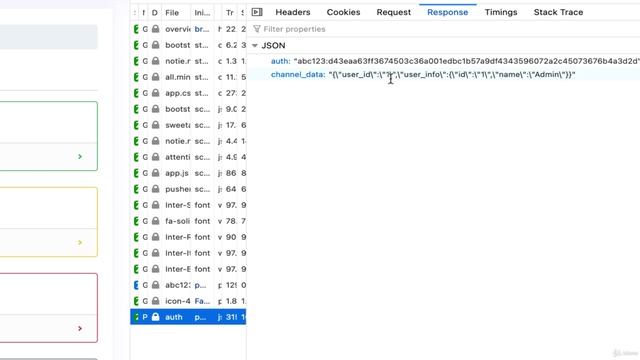Sort by the File column header
Image resolution: width=640 pixels, height=360 pixels.
click(x=172, y=13)
